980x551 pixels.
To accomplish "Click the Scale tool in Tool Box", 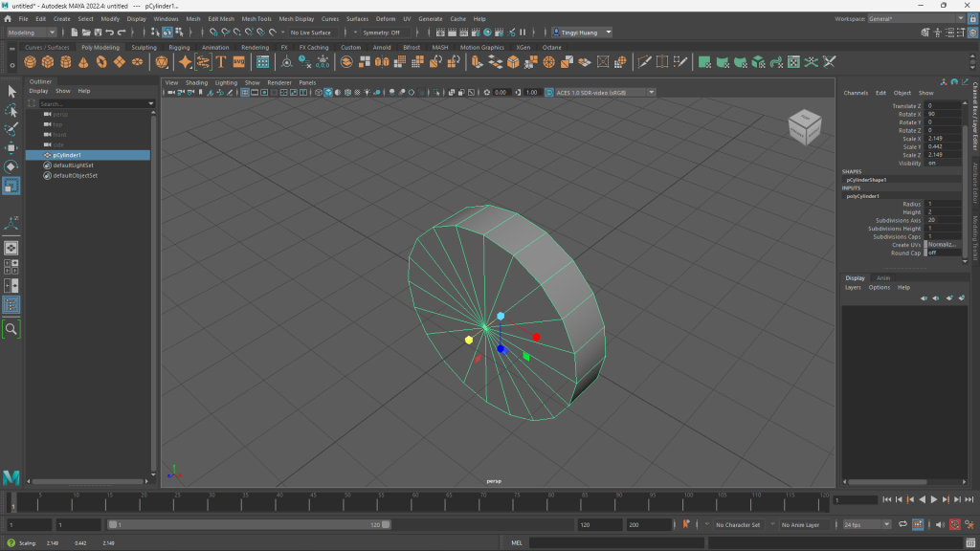I will (11, 186).
